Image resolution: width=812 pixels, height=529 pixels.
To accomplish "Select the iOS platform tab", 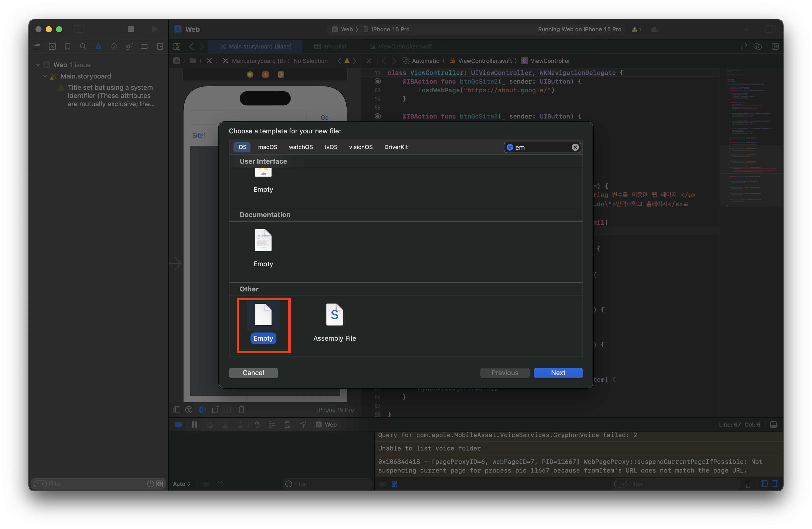I will (241, 147).
